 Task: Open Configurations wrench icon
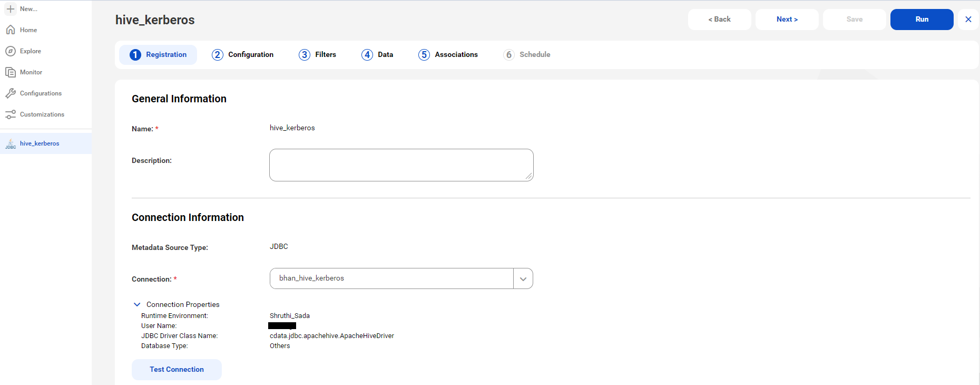point(10,93)
